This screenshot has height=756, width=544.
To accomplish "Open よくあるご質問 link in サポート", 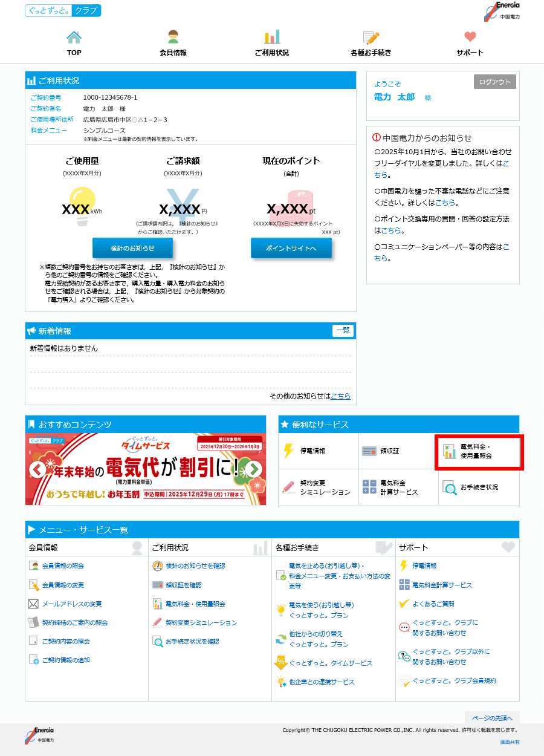I will (433, 604).
